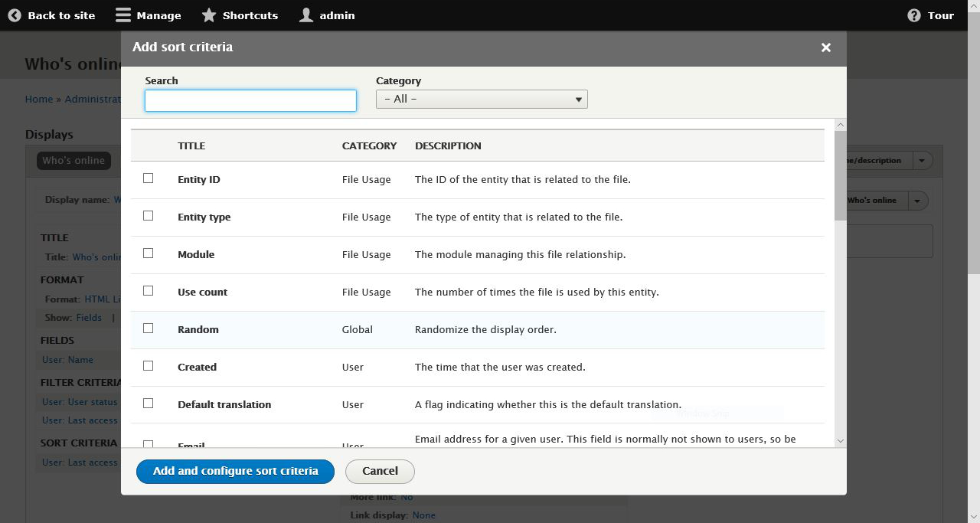Click the Manage hamburger icon

click(122, 15)
